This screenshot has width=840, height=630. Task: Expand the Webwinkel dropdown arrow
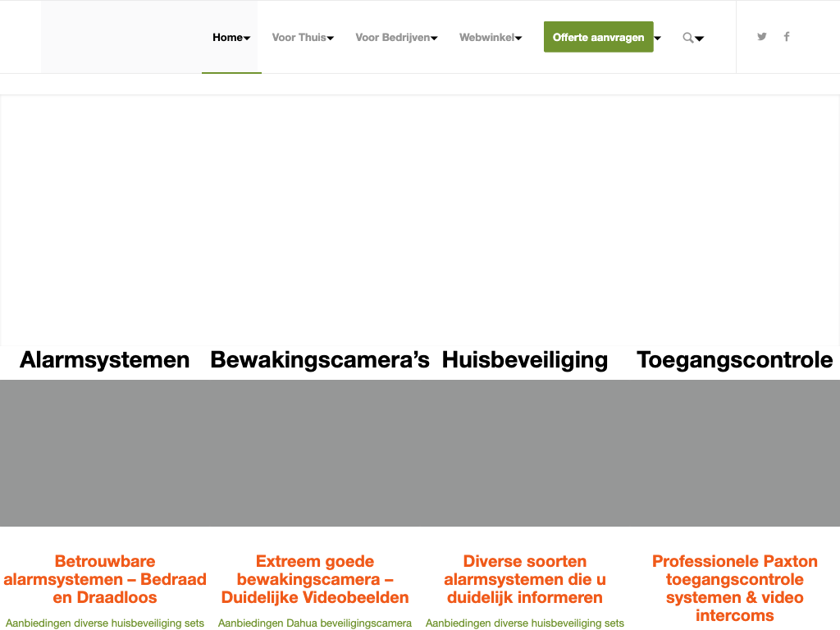[x=518, y=38]
